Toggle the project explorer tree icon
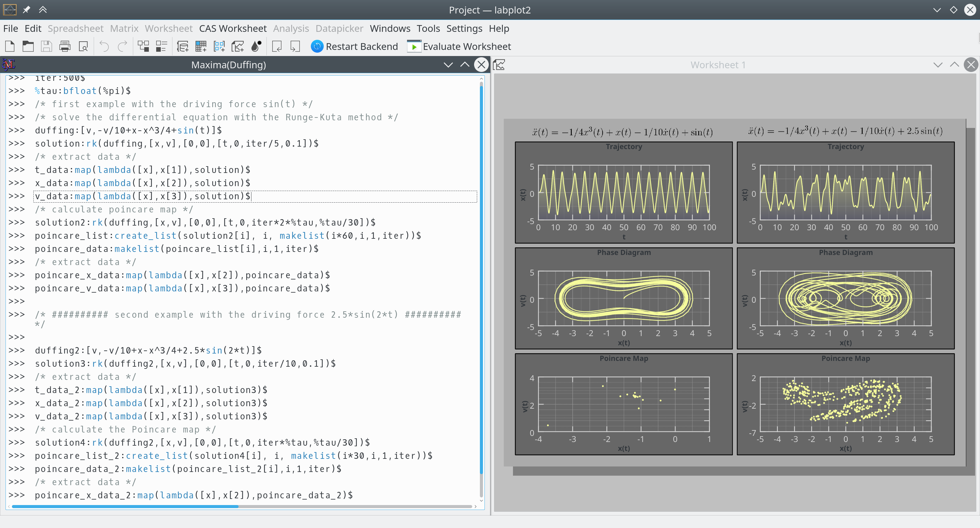The height and width of the screenshot is (528, 980). pos(143,47)
